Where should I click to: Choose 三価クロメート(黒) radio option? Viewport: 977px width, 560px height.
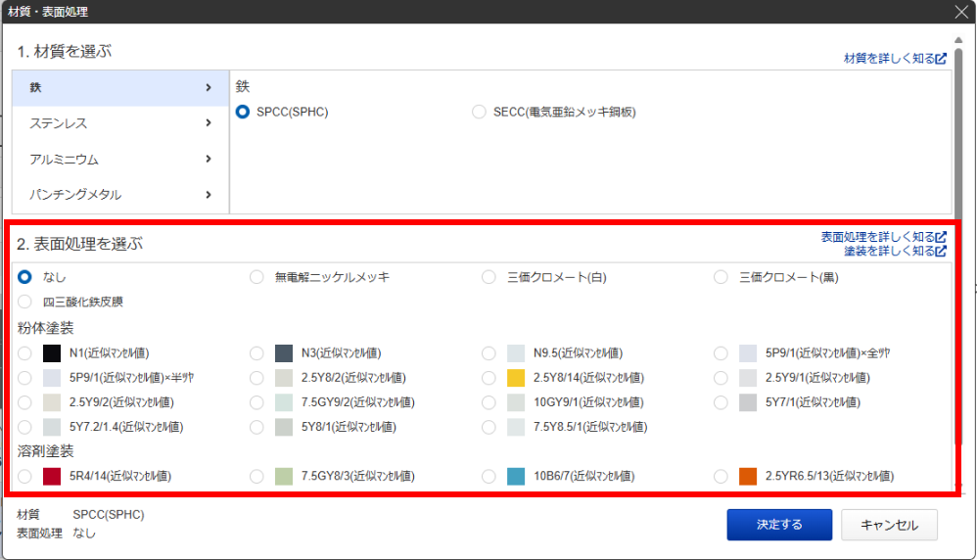pos(721,277)
